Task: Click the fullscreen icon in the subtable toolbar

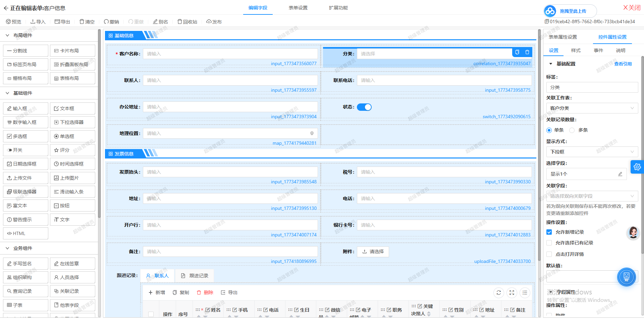Action: (x=512, y=293)
